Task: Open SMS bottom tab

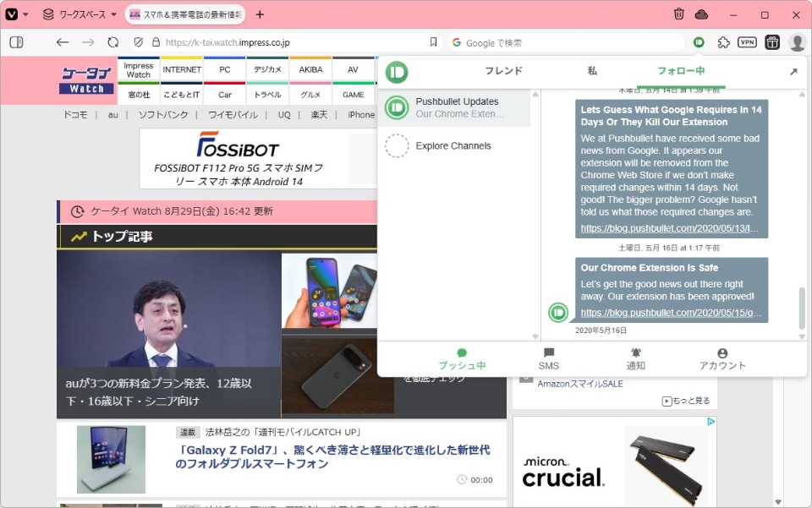Action: point(548,359)
